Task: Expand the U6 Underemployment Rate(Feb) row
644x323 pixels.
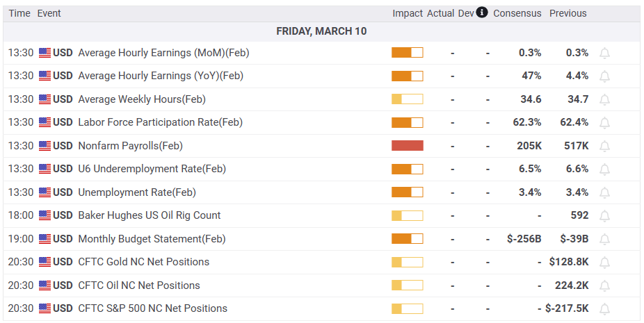Action: (x=152, y=169)
